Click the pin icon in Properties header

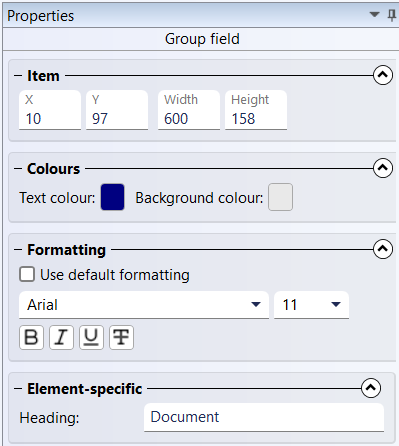(x=392, y=15)
